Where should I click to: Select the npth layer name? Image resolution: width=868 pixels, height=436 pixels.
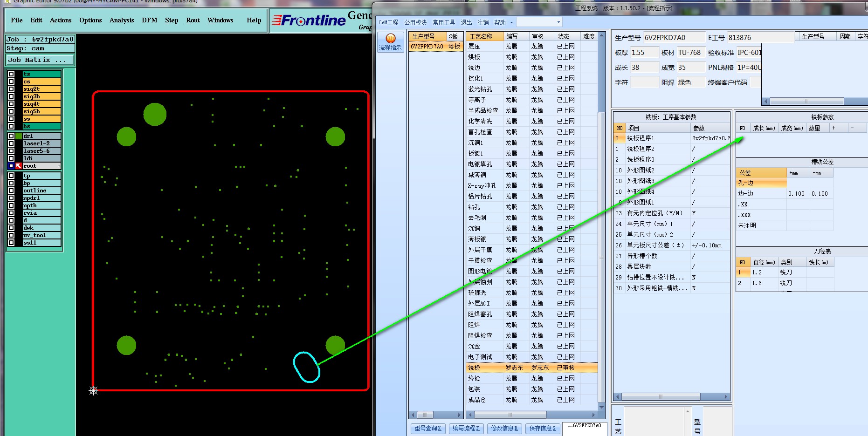(x=42, y=205)
